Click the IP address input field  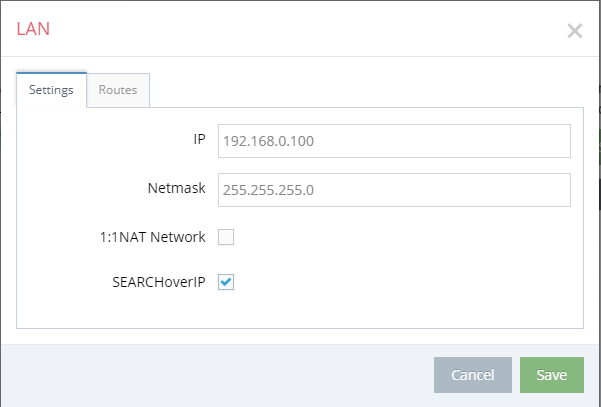click(x=394, y=141)
